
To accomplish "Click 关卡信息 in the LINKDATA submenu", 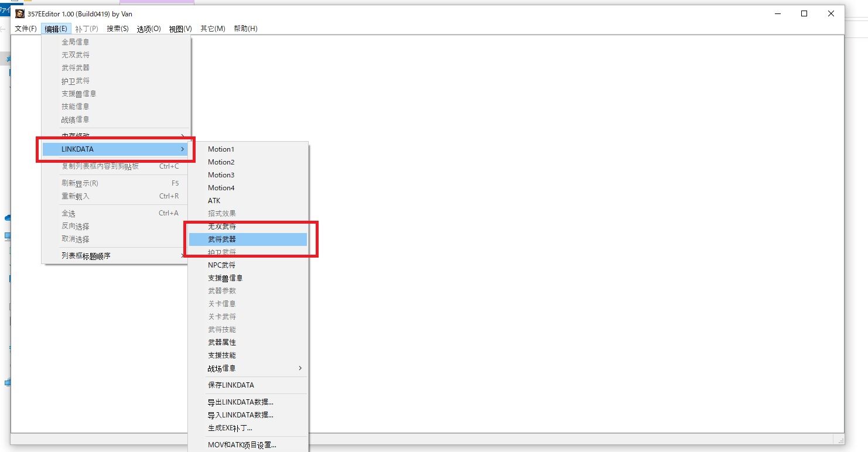I will (249, 304).
